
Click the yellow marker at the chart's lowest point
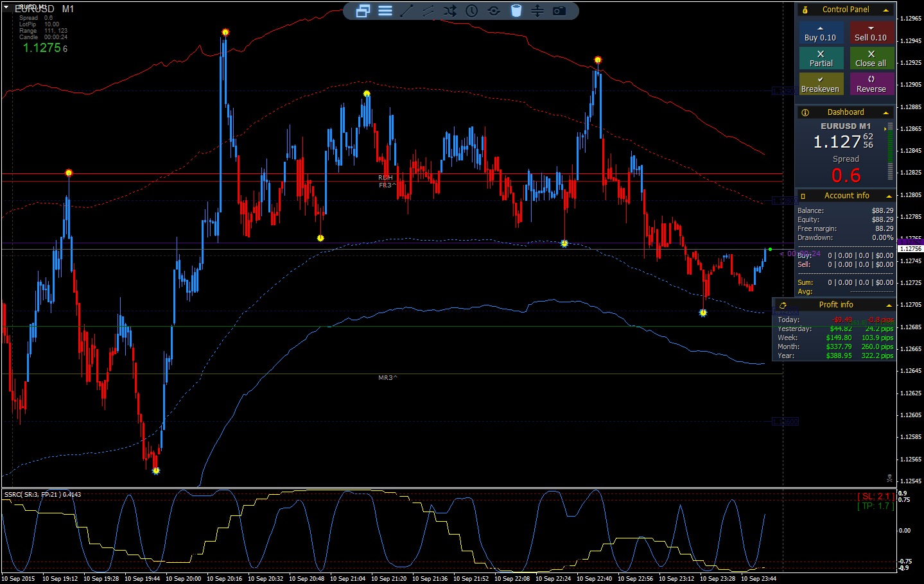[156, 470]
